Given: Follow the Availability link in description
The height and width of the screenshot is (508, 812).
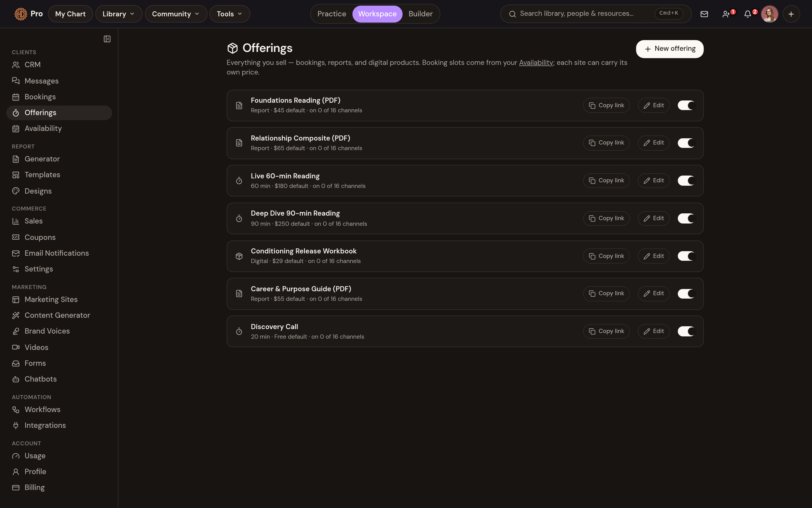Looking at the screenshot, I should [x=536, y=63].
